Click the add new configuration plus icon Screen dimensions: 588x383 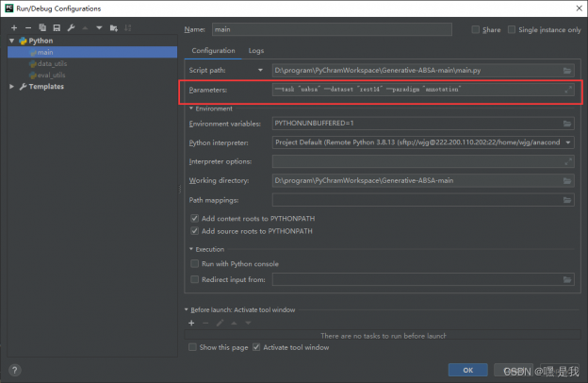pos(14,28)
